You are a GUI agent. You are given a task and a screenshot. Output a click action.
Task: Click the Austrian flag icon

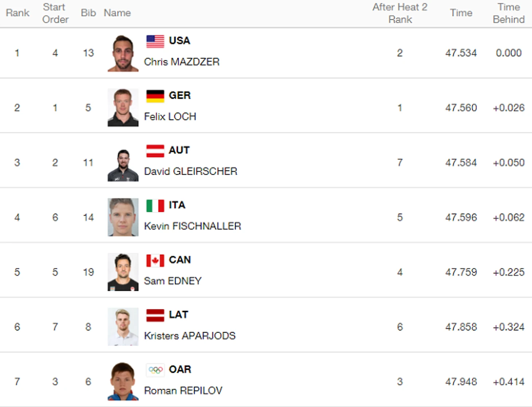pos(155,151)
